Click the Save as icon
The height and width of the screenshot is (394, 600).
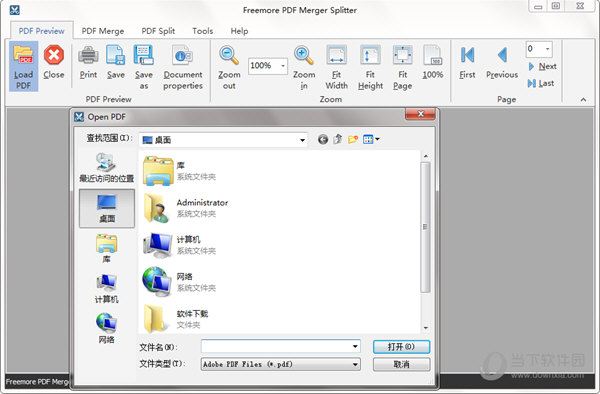(x=144, y=67)
